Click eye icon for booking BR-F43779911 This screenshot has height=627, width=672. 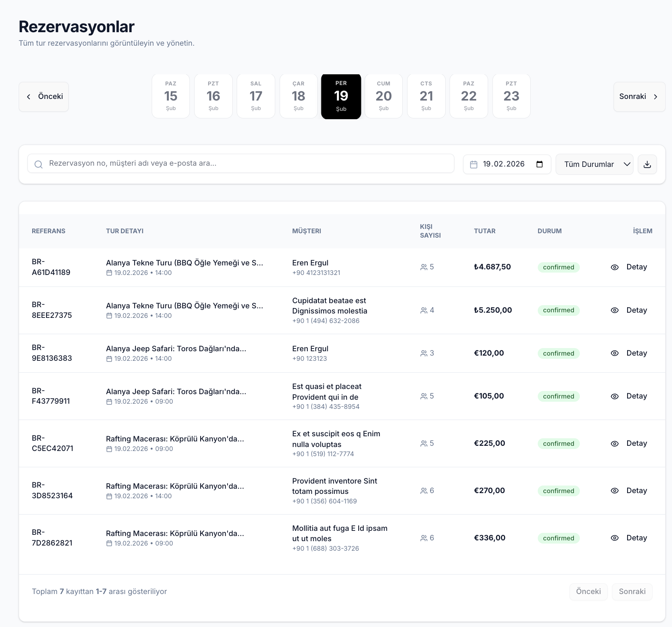[x=614, y=397]
